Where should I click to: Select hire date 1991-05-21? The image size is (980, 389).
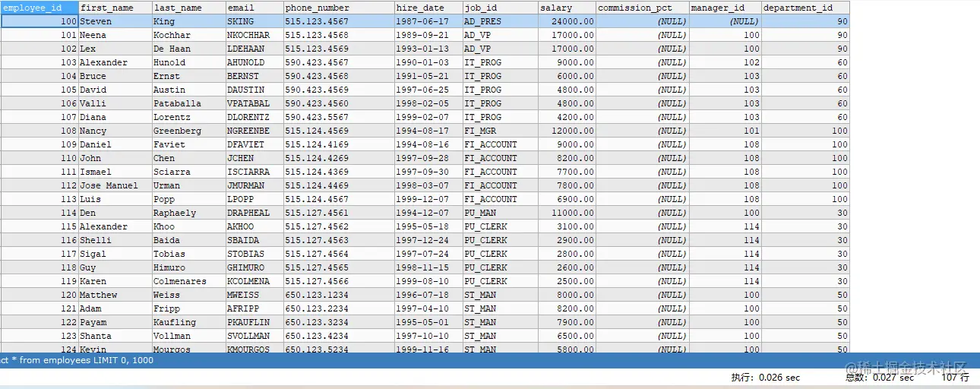[428, 76]
